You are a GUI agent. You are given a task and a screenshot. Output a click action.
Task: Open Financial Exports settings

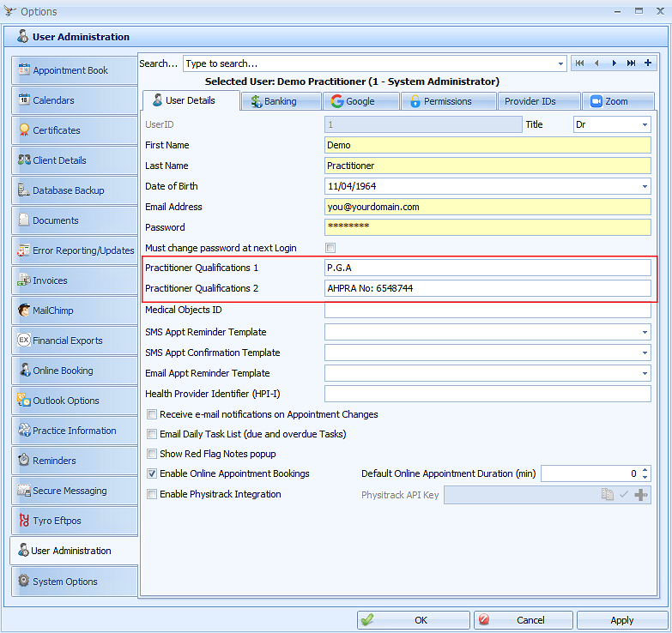74,340
